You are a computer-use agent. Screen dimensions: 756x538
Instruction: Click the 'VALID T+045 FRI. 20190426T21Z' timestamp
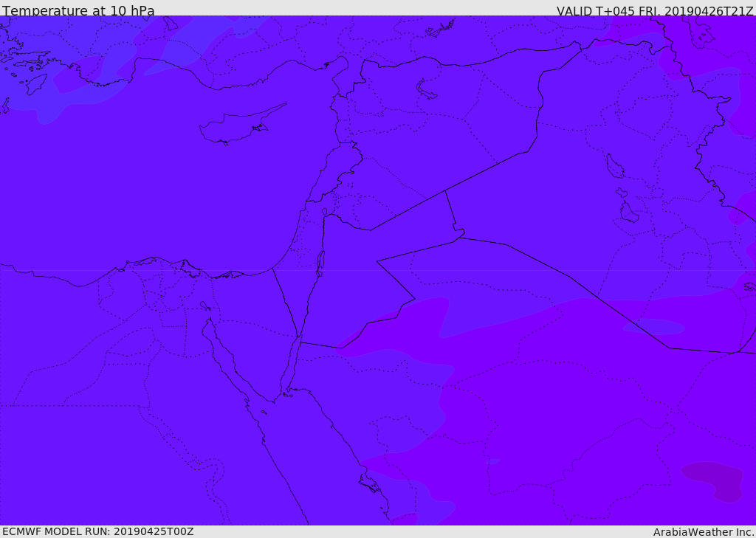point(655,11)
